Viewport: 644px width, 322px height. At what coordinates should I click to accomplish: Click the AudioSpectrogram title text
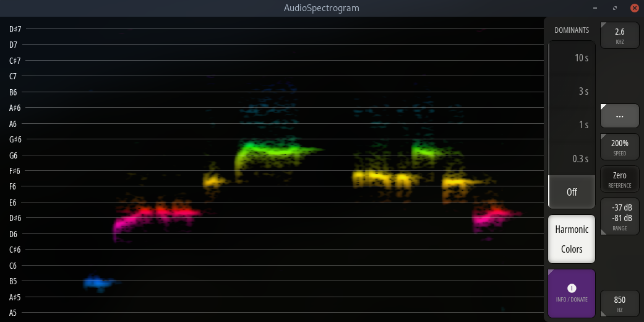click(322, 8)
